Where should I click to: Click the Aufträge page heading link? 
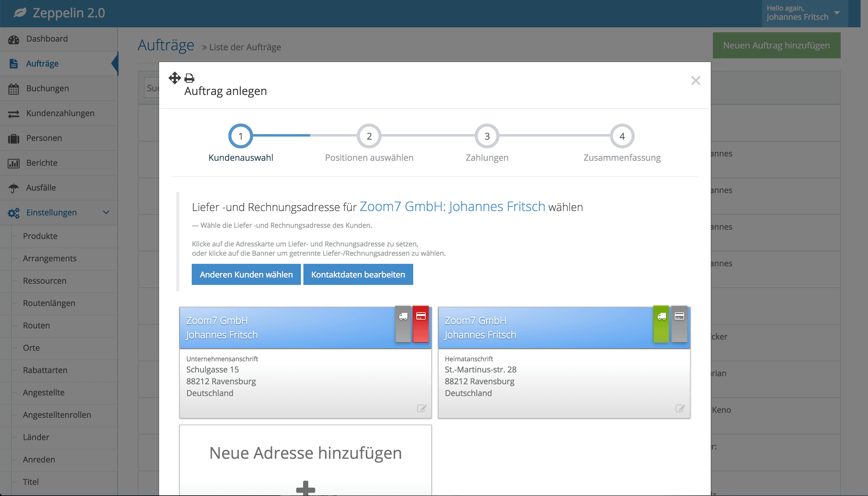tap(166, 45)
